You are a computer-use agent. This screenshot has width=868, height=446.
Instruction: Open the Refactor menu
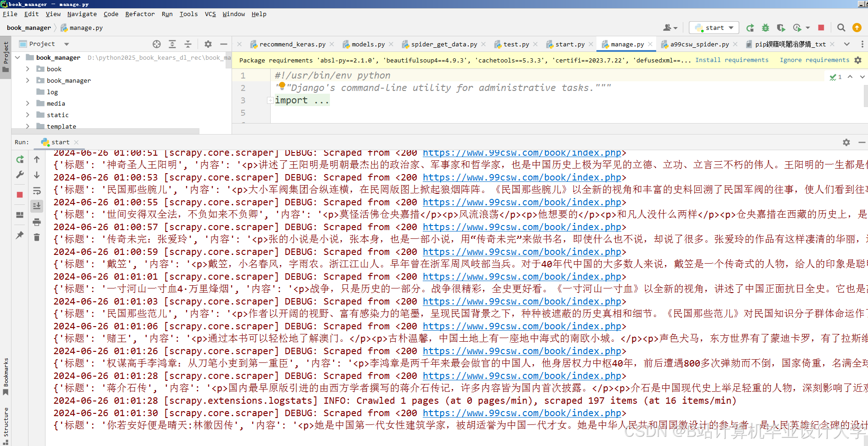(140, 14)
